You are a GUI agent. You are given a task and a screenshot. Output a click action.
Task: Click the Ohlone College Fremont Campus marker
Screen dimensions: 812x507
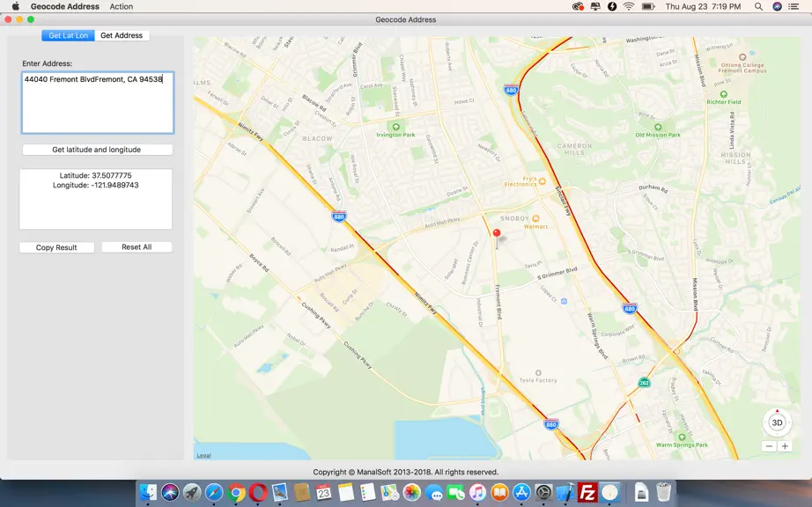point(742,57)
